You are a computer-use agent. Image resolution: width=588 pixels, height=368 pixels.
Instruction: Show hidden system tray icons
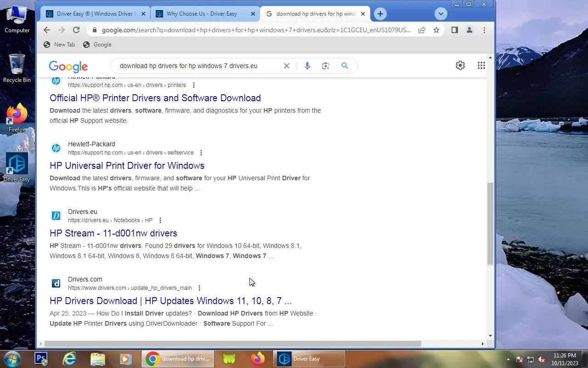click(x=508, y=359)
